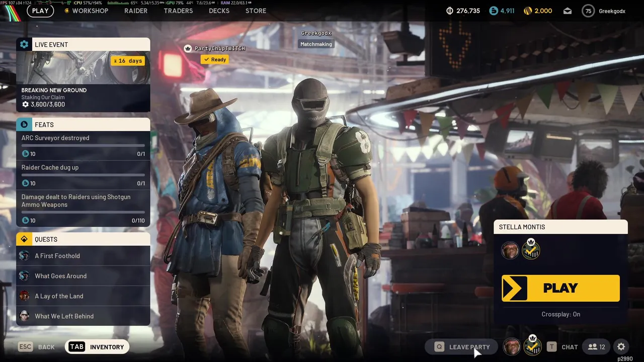Click the Quests header diamond icon
Screen dimensions: 644x362
coord(24,239)
